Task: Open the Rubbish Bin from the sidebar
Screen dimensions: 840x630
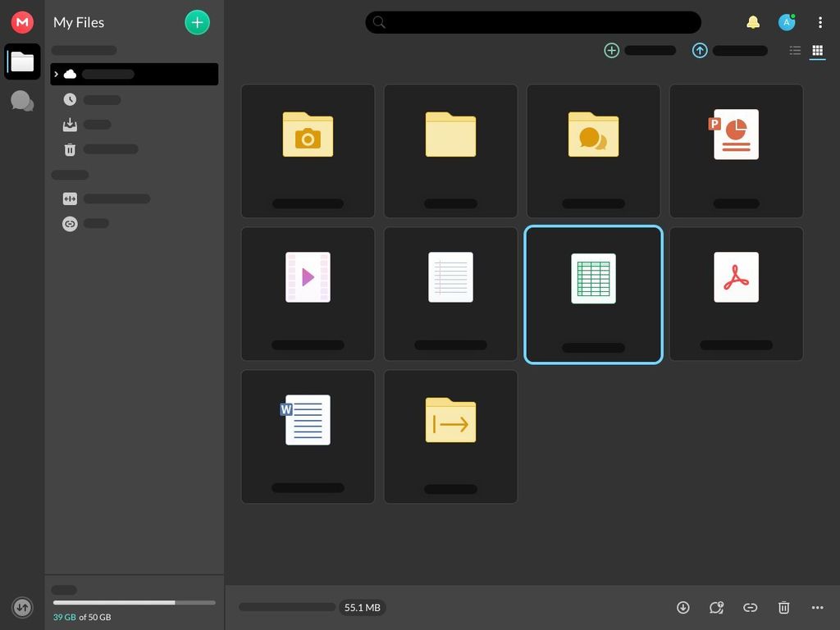Action: (x=70, y=149)
